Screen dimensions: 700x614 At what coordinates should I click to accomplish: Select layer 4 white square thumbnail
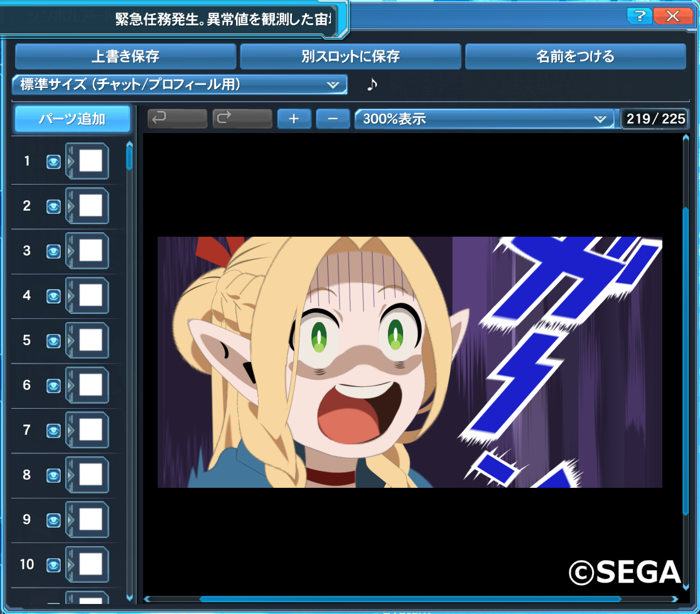coord(90,296)
